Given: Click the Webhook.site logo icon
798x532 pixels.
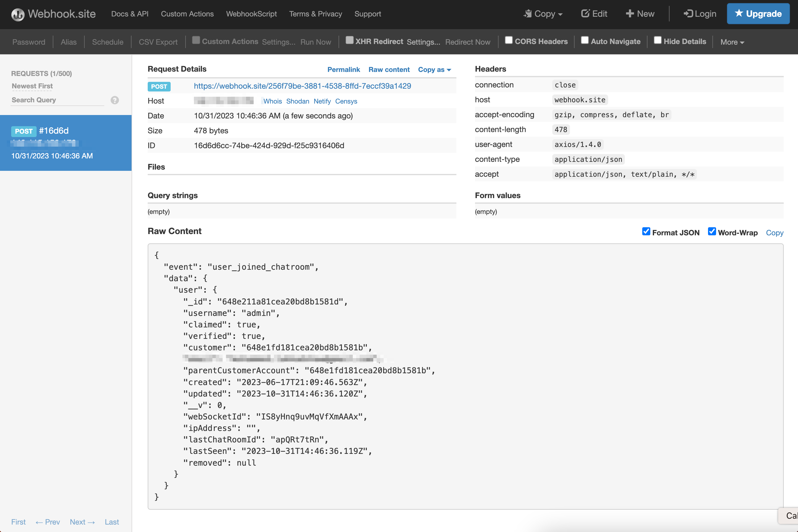Looking at the screenshot, I should point(18,14).
